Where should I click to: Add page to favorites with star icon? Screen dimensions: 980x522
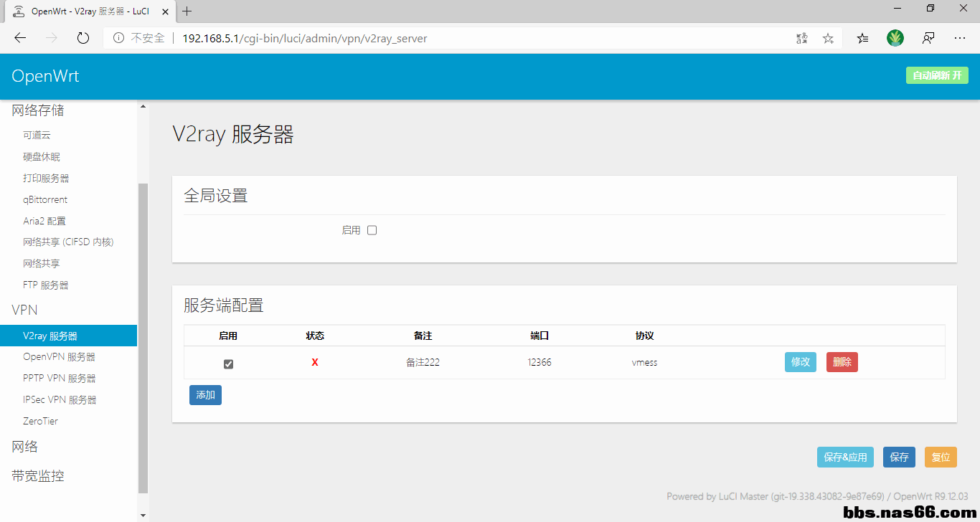coord(828,38)
